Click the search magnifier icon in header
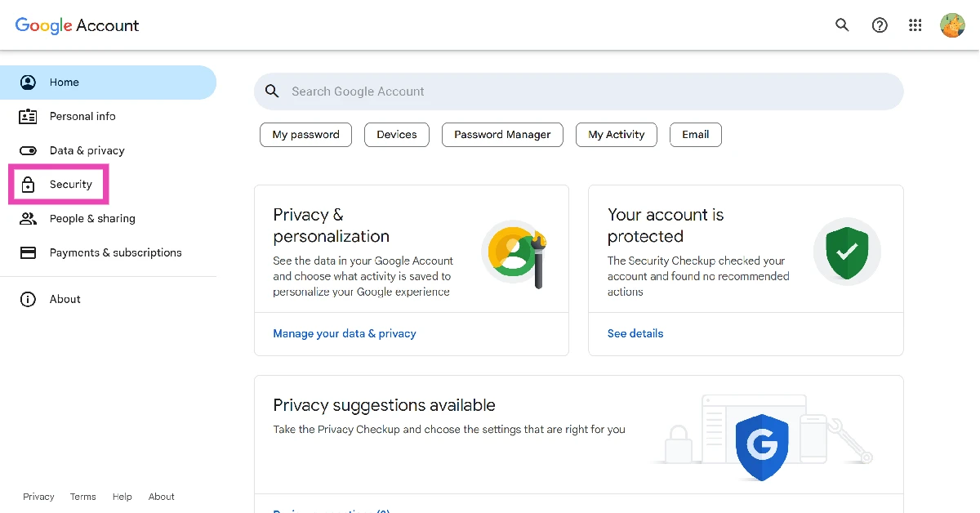Viewport: 980px width, 513px height. point(842,25)
